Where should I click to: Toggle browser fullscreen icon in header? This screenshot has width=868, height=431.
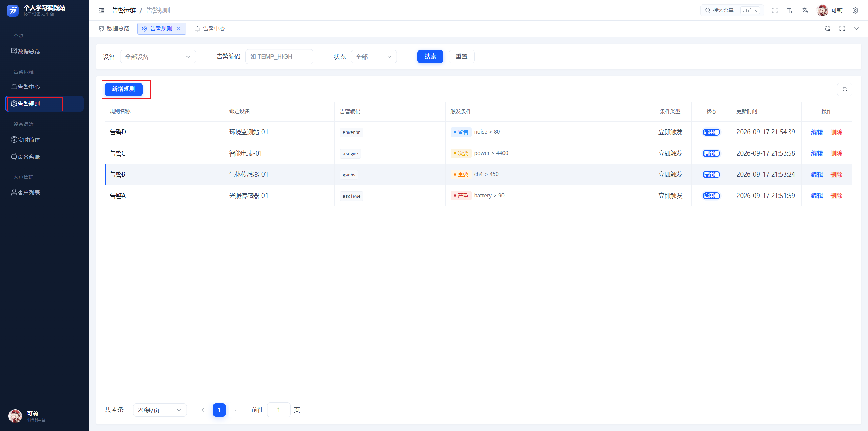[775, 11]
